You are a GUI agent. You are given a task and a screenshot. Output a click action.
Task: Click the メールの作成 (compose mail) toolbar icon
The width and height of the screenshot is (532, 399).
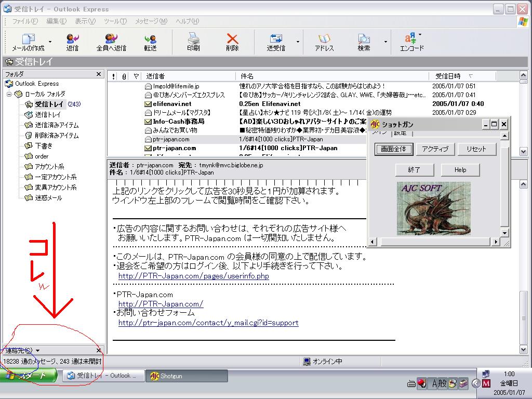(x=29, y=43)
